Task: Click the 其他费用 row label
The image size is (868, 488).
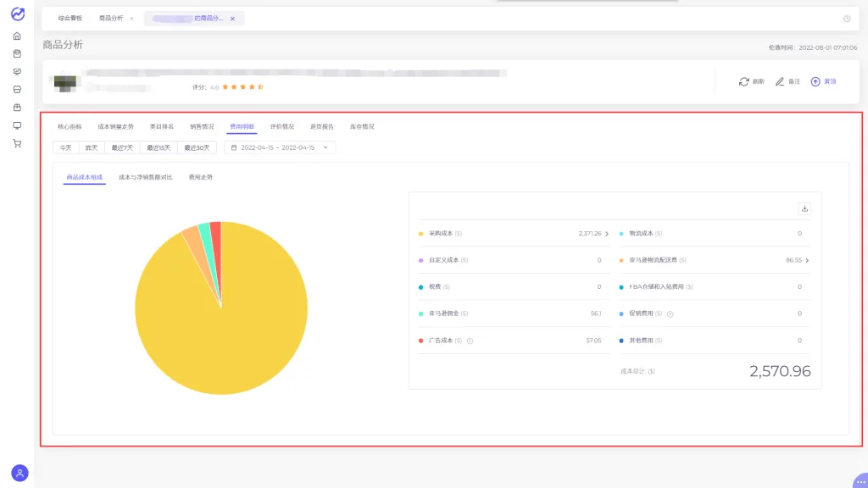Action: coord(645,341)
